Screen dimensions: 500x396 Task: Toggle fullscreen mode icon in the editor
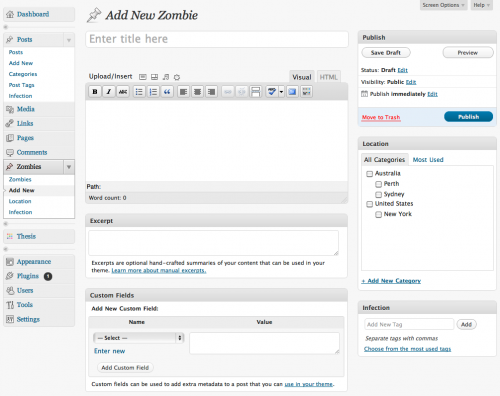click(292, 92)
